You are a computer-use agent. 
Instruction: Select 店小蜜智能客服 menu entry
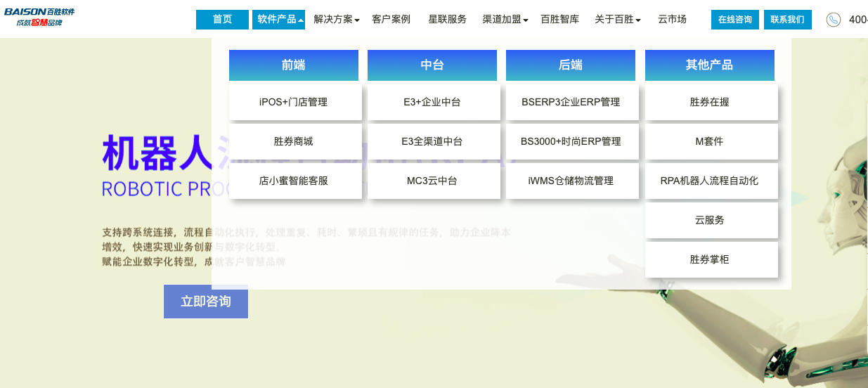pyautogui.click(x=295, y=181)
